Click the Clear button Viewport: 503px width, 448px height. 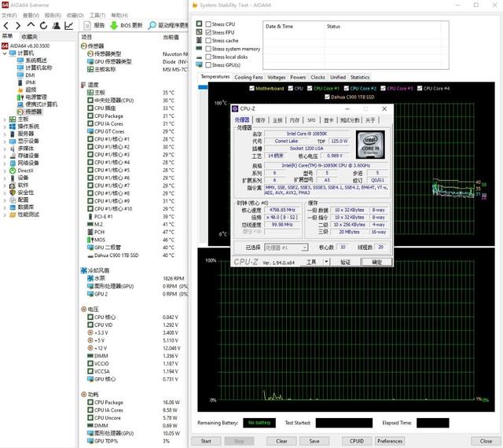[x=281, y=441]
